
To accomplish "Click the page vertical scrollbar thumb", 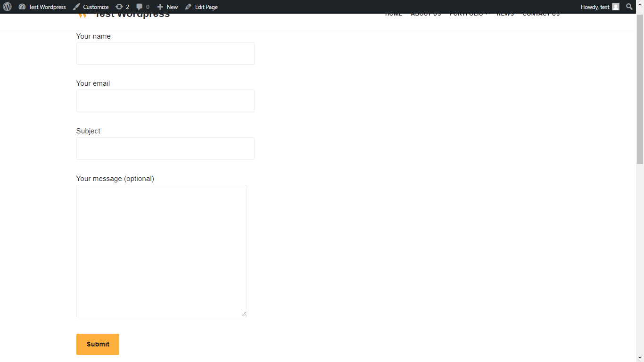I will click(x=640, y=90).
